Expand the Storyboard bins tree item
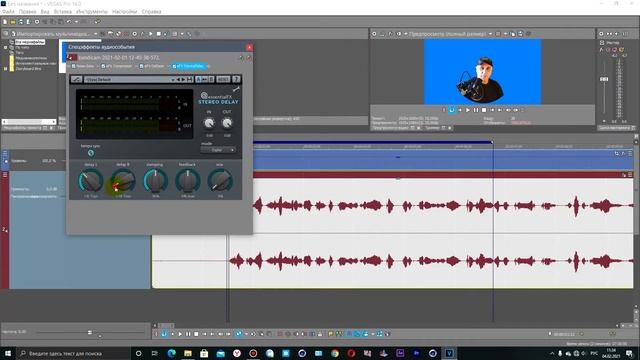Image resolution: width=640 pixels, height=360 pixels. [x=6, y=69]
